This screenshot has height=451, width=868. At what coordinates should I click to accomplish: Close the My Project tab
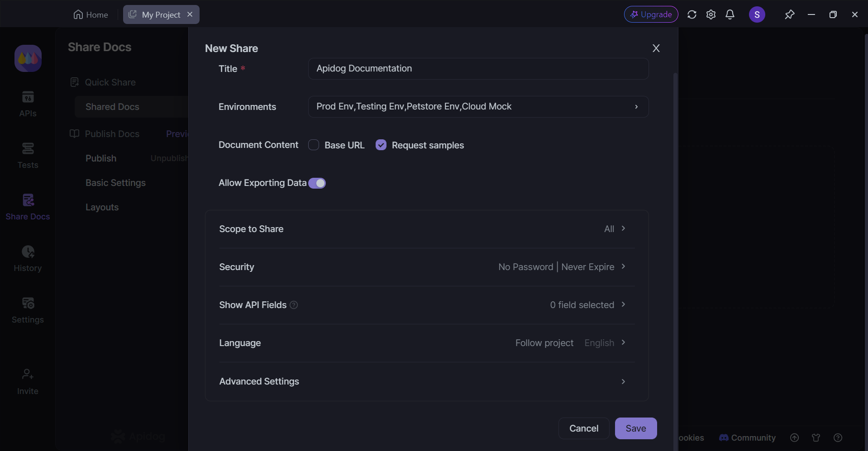(x=190, y=14)
